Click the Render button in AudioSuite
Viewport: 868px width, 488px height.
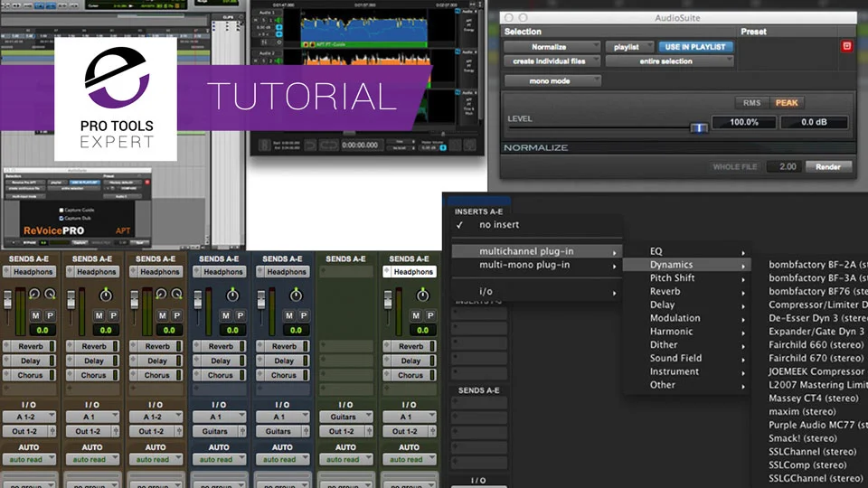click(828, 166)
